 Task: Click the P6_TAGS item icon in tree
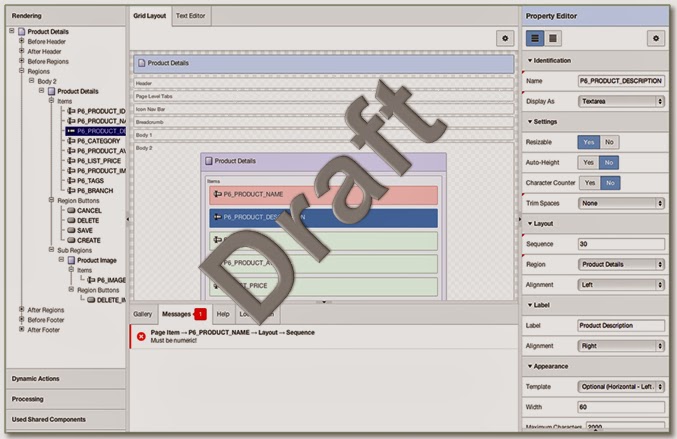click(71, 180)
